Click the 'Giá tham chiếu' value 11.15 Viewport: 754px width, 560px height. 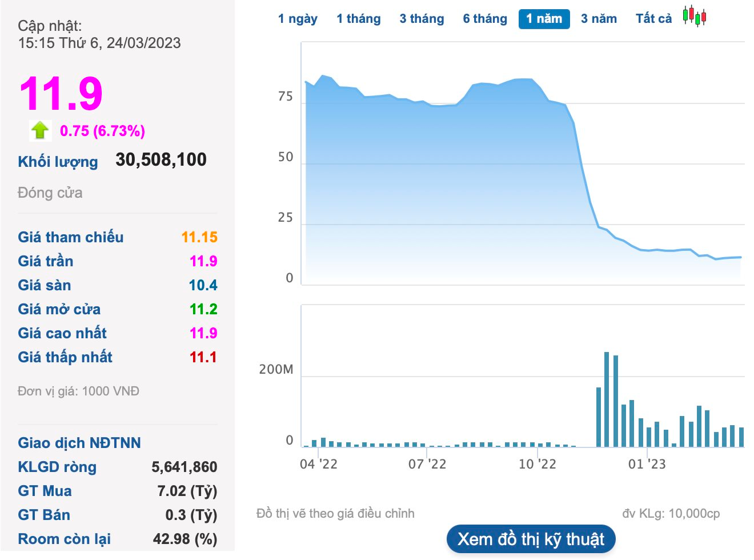point(199,237)
